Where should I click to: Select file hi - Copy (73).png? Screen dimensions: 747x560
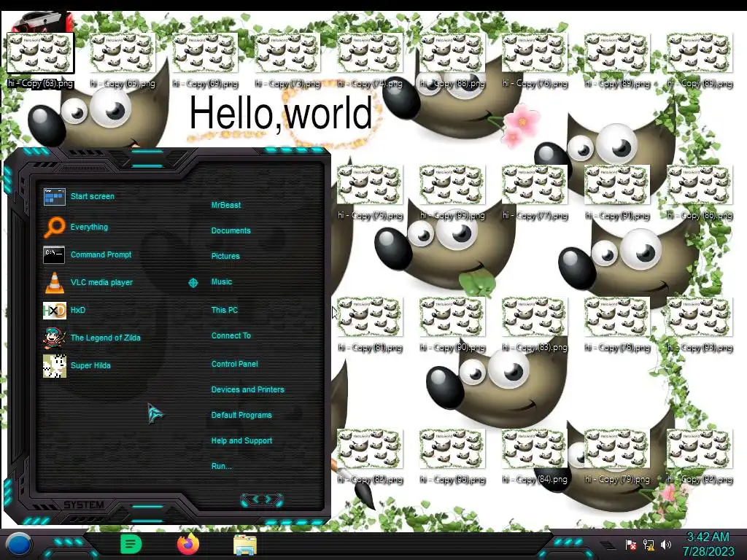point(287,60)
